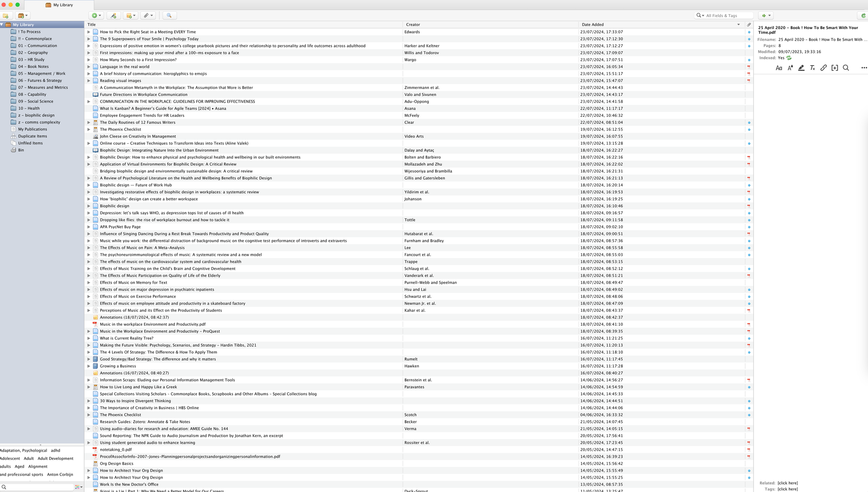Click [click here] next to Related
This screenshot has height=492, width=868.
pyautogui.click(x=787, y=482)
